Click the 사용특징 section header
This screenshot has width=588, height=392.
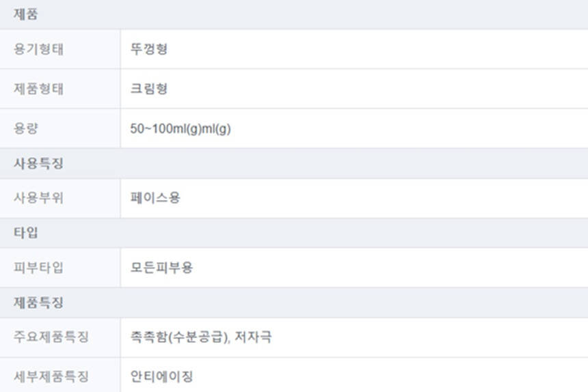[x=36, y=164]
